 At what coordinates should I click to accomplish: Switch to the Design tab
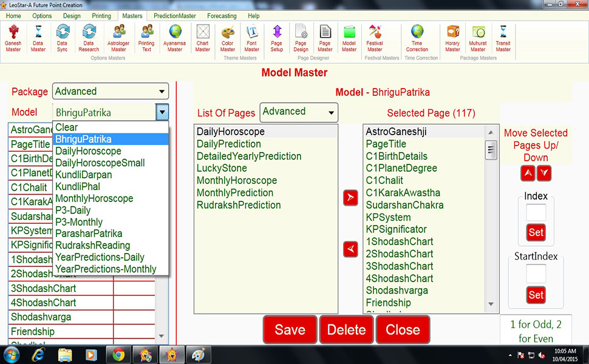(x=72, y=16)
